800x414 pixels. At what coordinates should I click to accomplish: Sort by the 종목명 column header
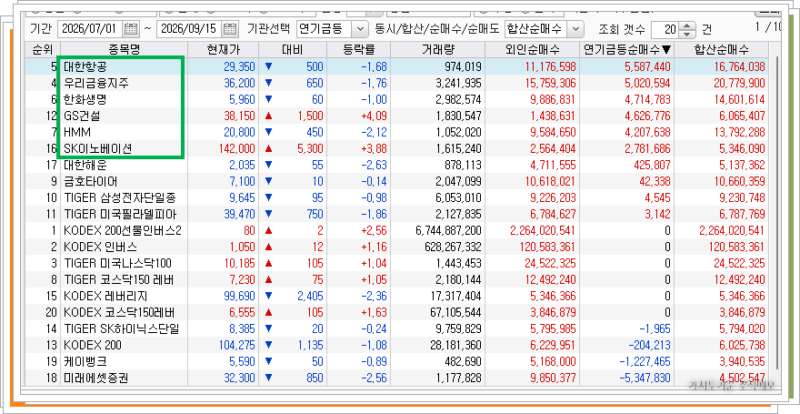pos(124,50)
